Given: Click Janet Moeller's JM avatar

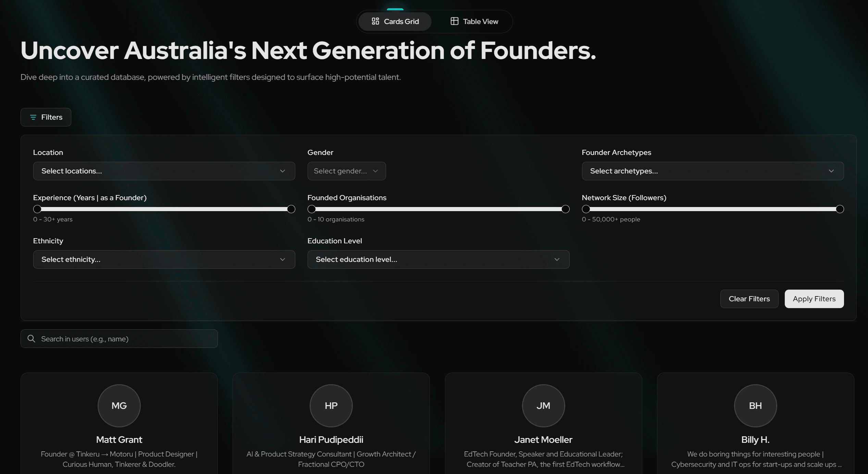Looking at the screenshot, I should (543, 405).
